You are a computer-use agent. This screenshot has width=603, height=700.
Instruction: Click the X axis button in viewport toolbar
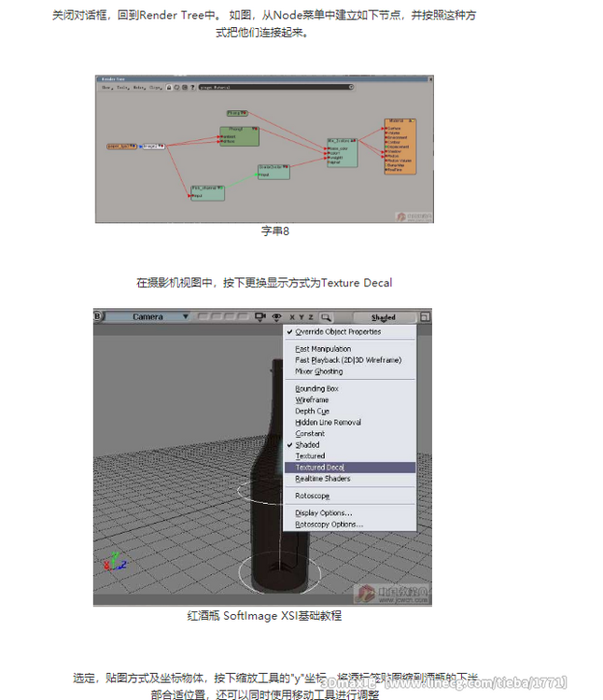pyautogui.click(x=291, y=317)
